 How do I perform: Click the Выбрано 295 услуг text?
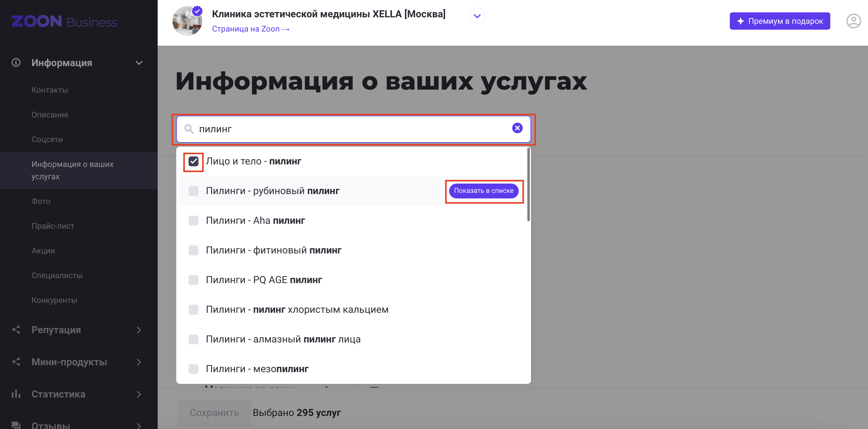[296, 413]
